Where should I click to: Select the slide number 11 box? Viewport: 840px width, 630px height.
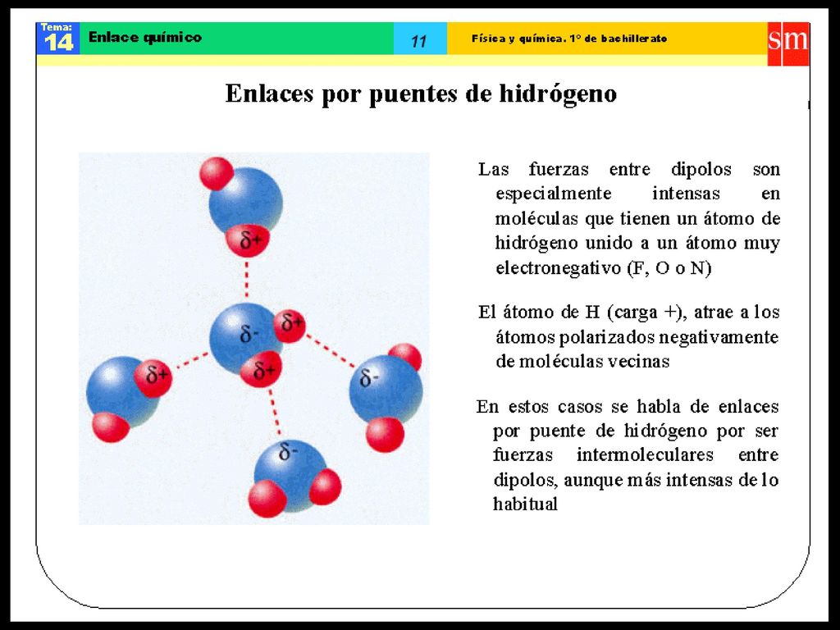420,38
